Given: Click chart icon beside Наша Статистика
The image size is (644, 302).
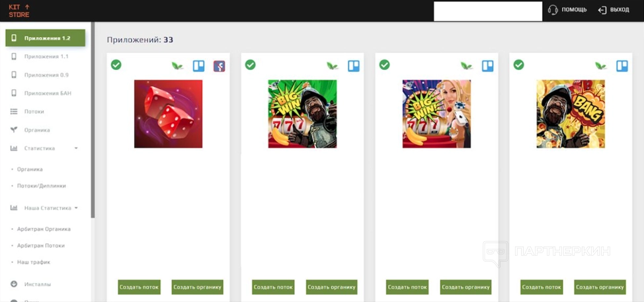Looking at the screenshot, I should coord(14,208).
